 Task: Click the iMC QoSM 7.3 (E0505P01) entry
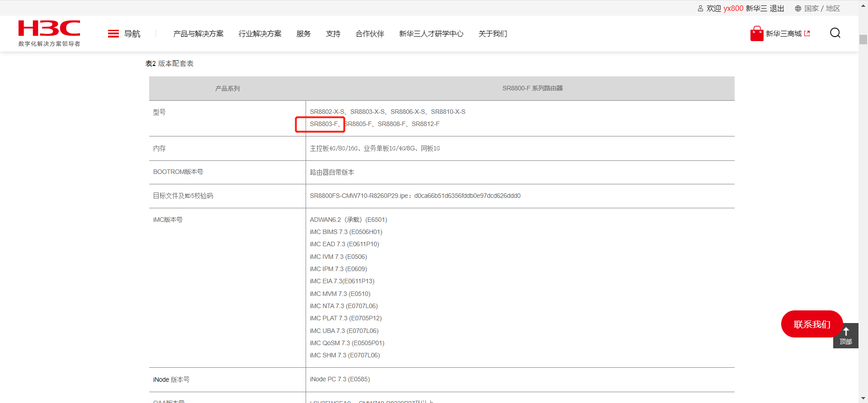(347, 343)
